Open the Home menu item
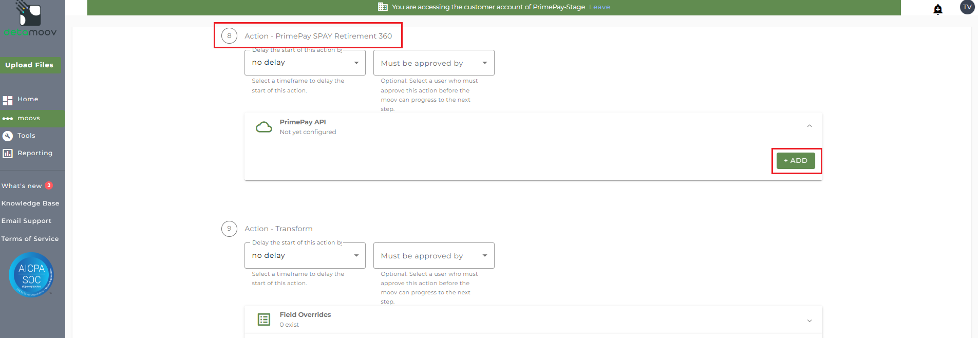980x338 pixels. 28,99
